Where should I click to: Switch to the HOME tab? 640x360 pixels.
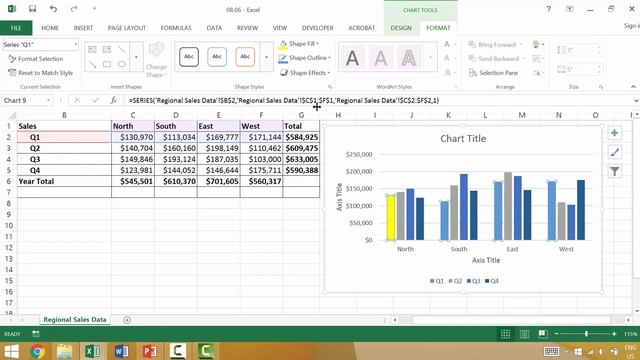(x=50, y=28)
